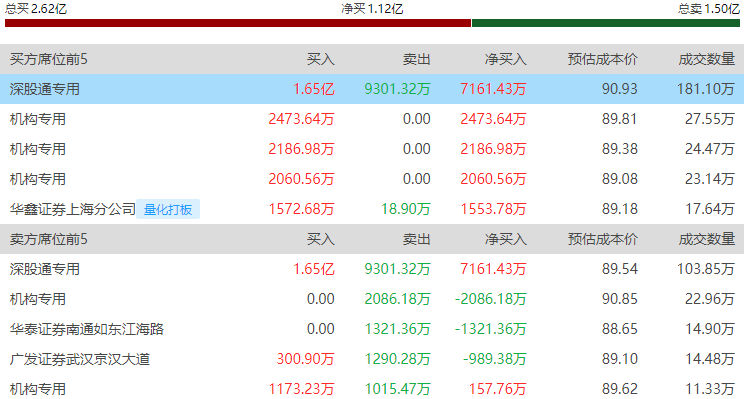The image size is (744, 399).
Task: Click sell amount 1015.47万
Action: pos(397,389)
